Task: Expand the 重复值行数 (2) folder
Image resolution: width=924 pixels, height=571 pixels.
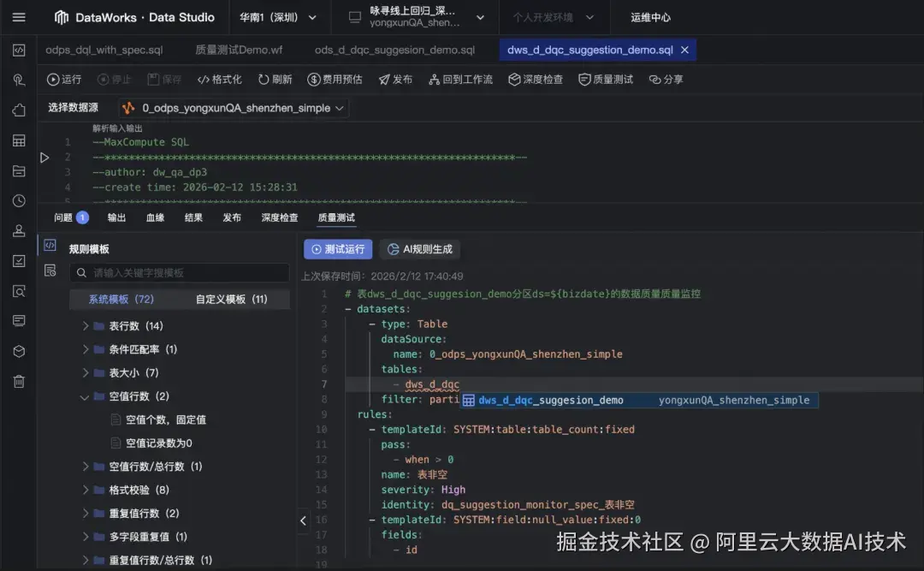Action: (86, 513)
